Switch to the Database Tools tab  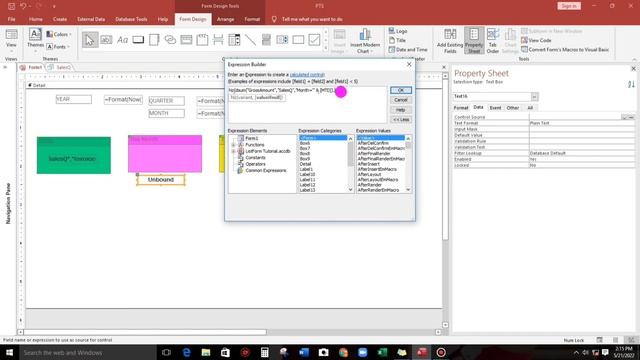[x=131, y=19]
